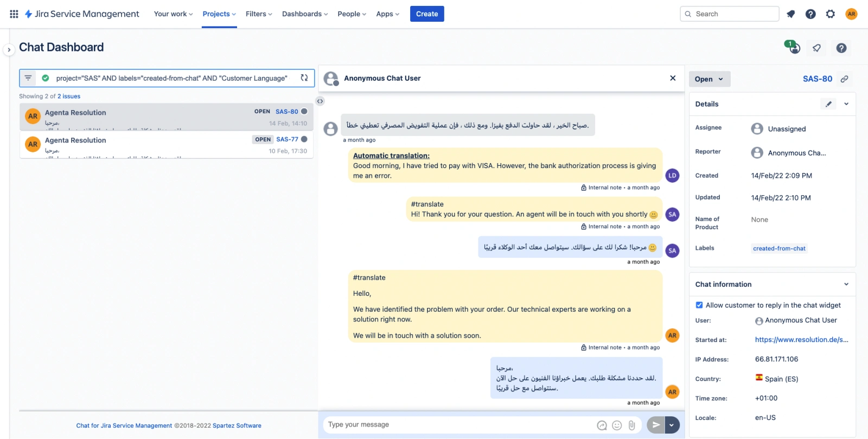Open the SAS-77 link in issue list
This screenshot has width=868, height=439.
coord(287,139)
